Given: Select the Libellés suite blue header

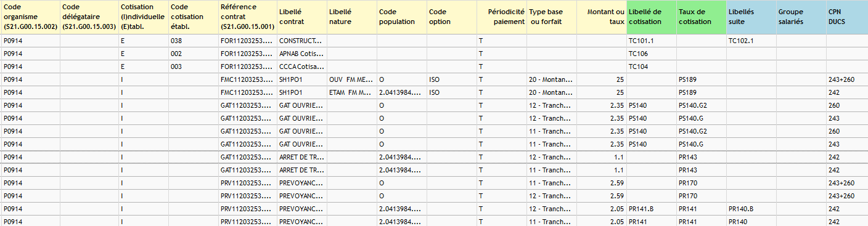Looking at the screenshot, I should pyautogui.click(x=751, y=17).
